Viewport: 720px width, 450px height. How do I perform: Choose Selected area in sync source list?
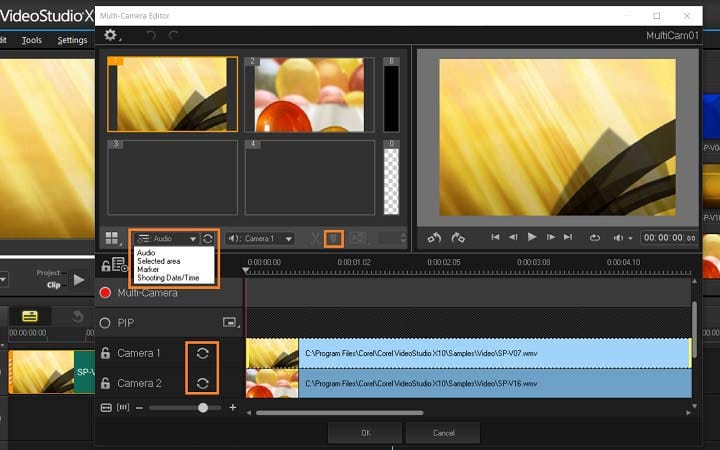click(x=158, y=261)
